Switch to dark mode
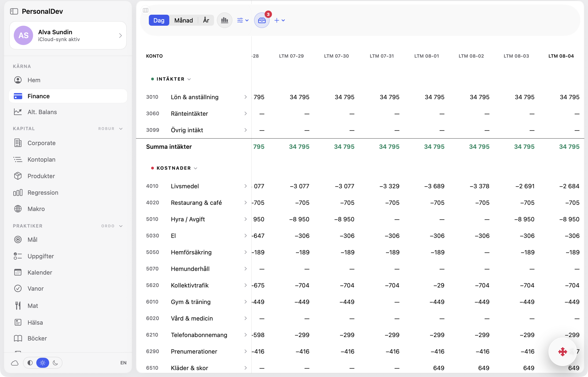This screenshot has height=377, width=588. [x=55, y=363]
